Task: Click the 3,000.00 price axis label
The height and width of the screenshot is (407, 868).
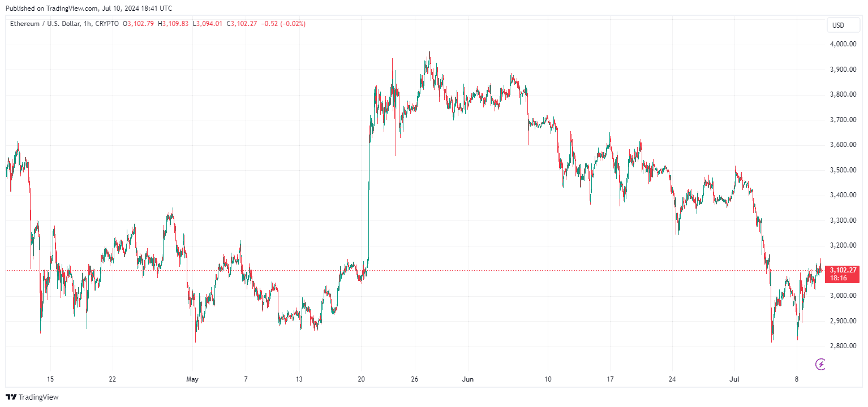Action: pos(843,296)
